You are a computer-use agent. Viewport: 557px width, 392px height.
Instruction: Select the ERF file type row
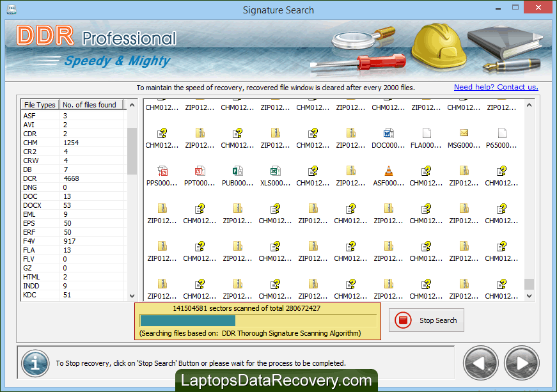tap(74, 232)
